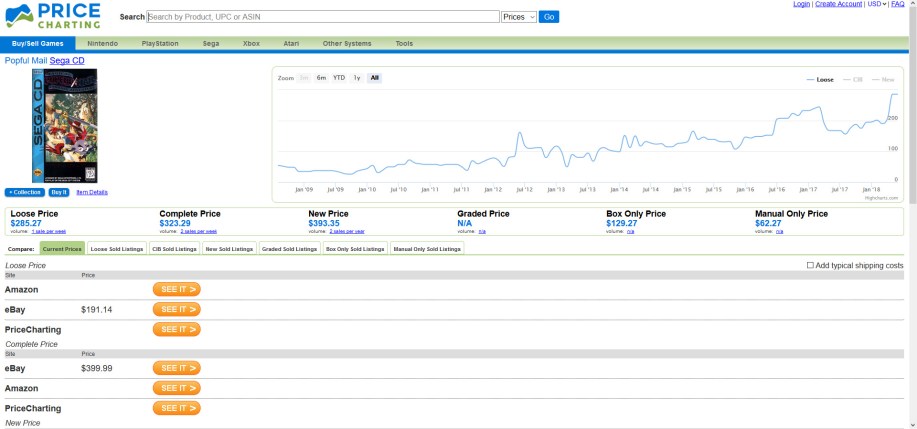This screenshot has height=429, width=917.
Task: Open the Prices search type dropdown
Action: (x=519, y=17)
